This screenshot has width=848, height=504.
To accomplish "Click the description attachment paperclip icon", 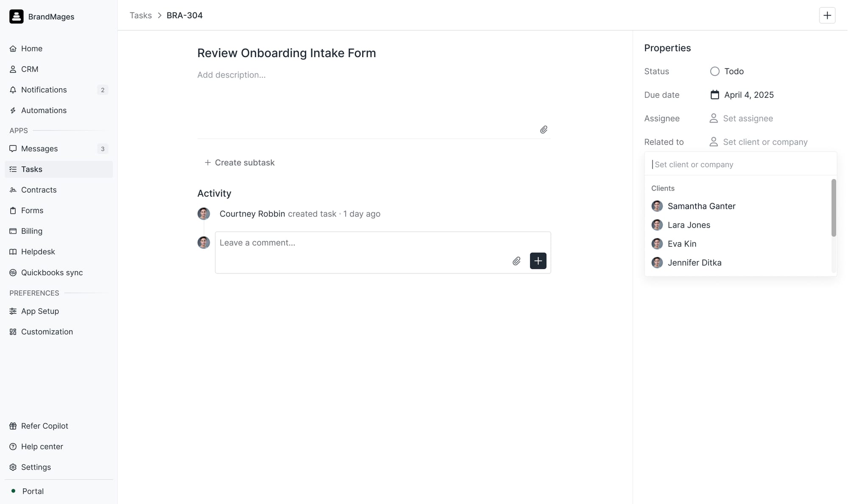I will (x=544, y=130).
